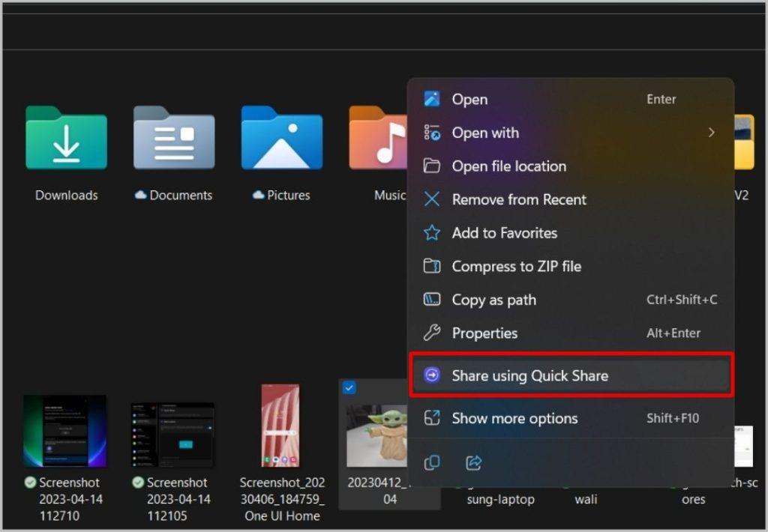This screenshot has width=768, height=532.
Task: Open the Downloads folder icon
Action: click(x=66, y=138)
